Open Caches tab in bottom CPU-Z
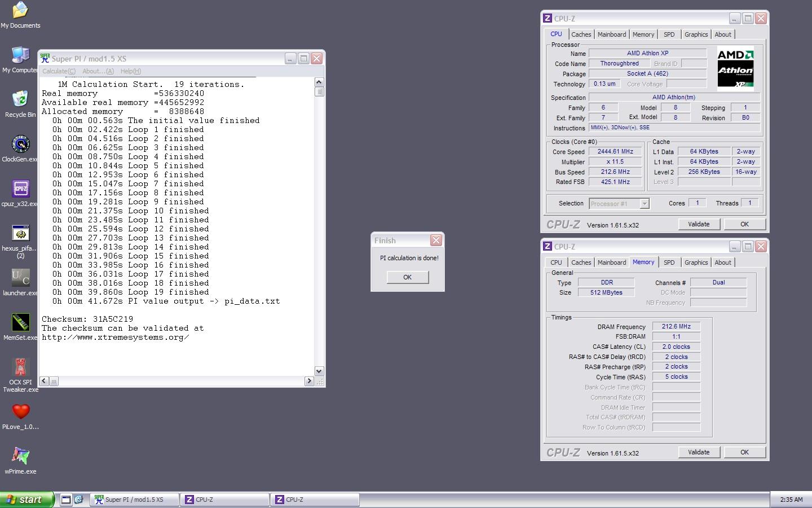 coord(581,262)
